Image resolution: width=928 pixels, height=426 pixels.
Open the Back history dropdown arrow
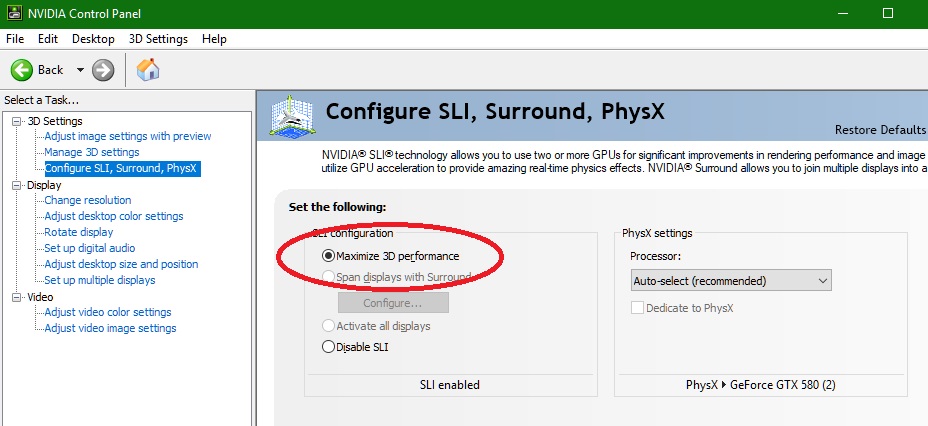(x=80, y=70)
